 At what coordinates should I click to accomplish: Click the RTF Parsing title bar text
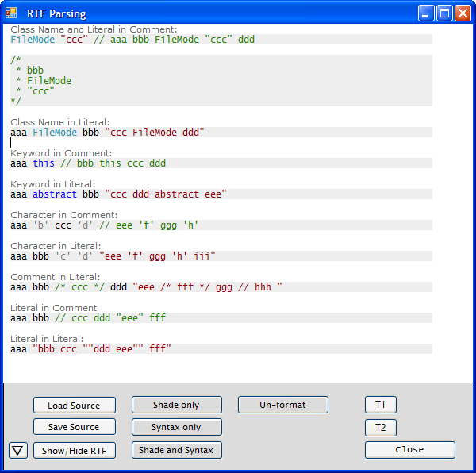(56, 13)
